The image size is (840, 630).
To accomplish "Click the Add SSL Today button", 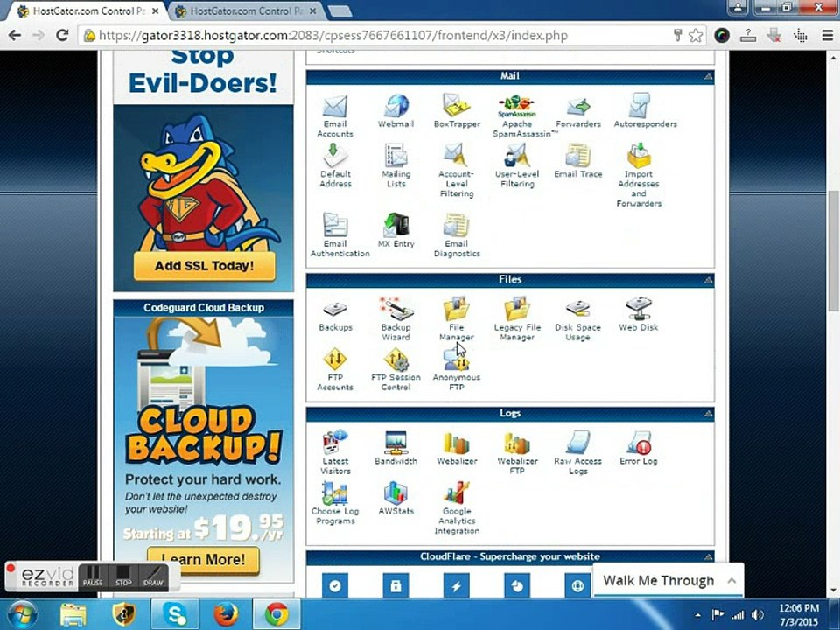I will (x=204, y=266).
